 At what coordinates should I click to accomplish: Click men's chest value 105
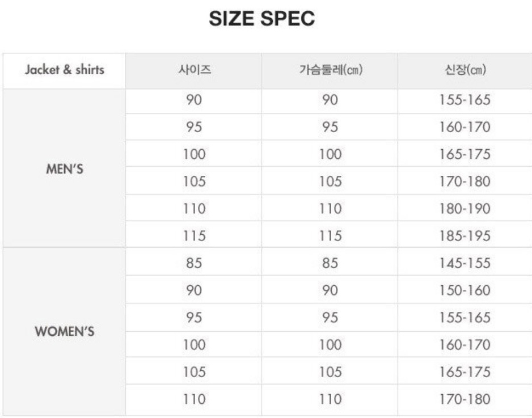tap(330, 181)
